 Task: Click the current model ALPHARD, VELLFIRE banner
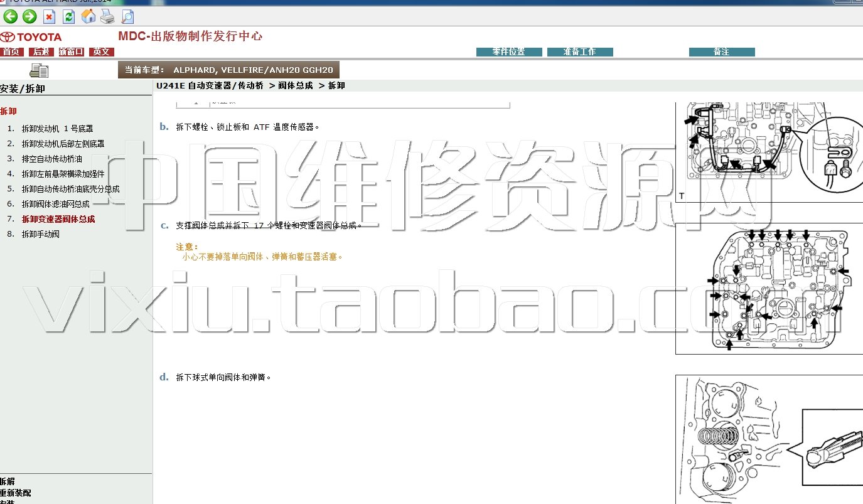229,70
